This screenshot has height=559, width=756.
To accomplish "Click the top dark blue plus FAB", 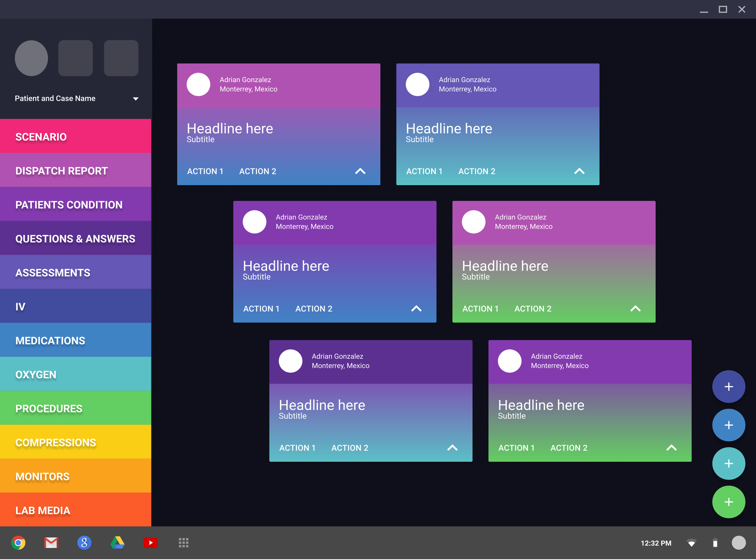I will point(728,386).
